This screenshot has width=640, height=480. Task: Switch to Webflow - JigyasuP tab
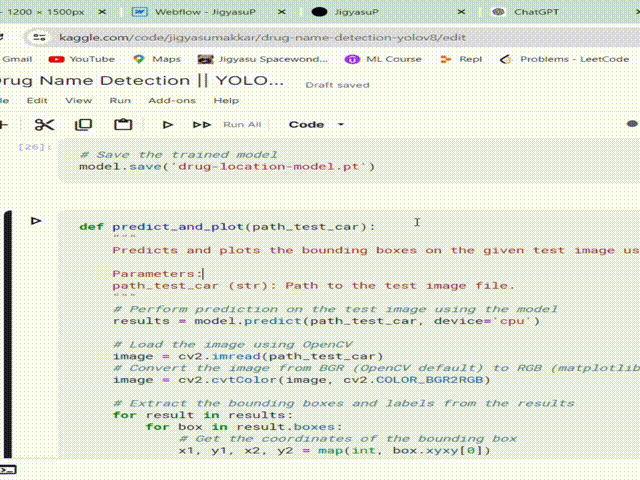(204, 12)
